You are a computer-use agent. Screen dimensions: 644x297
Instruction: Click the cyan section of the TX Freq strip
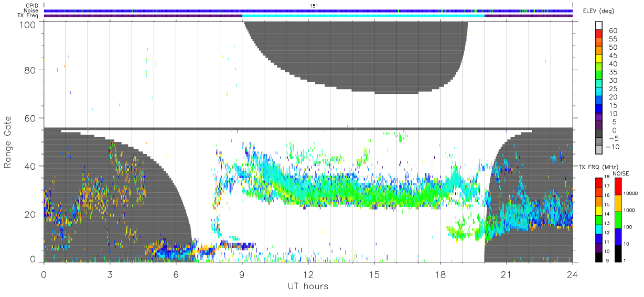point(363,16)
